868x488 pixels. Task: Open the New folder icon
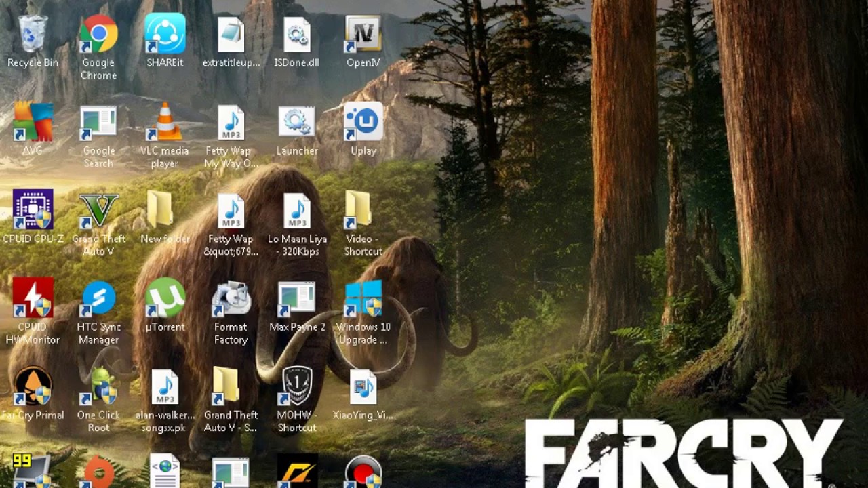pyautogui.click(x=161, y=209)
